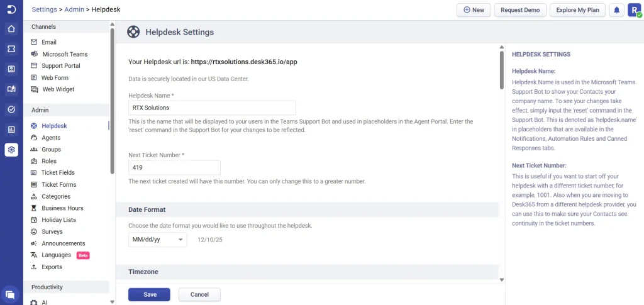Click the Microsoft Teams icon
The height and width of the screenshot is (305, 644).
point(34,54)
